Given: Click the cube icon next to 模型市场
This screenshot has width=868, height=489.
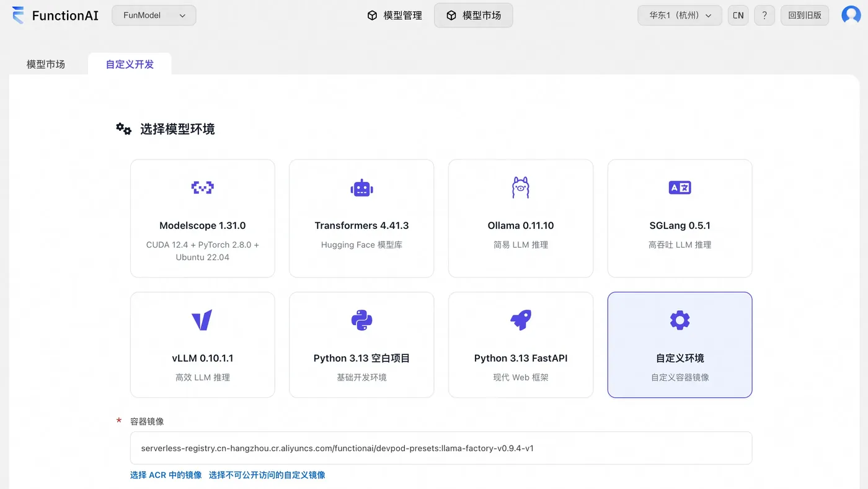Looking at the screenshot, I should (451, 16).
